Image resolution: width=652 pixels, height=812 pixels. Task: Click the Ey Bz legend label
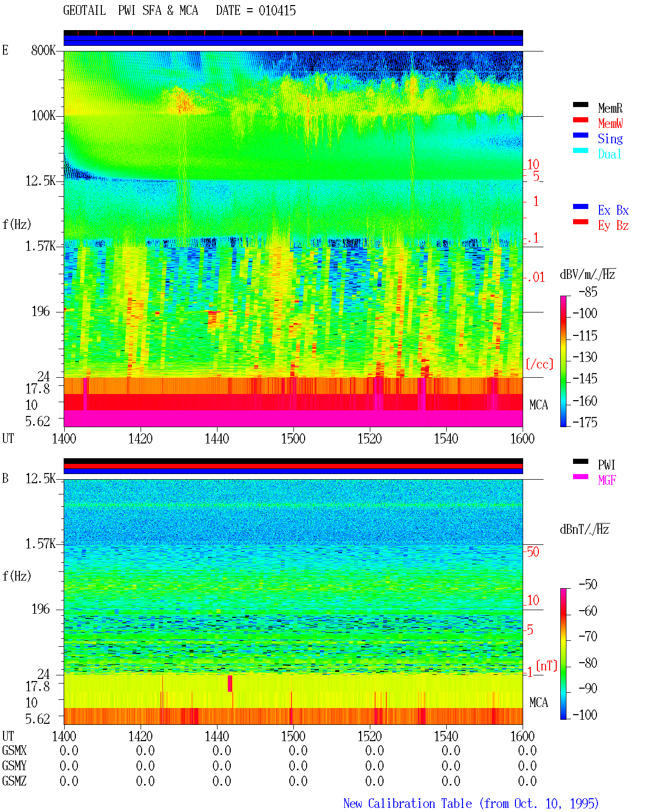[613, 225]
